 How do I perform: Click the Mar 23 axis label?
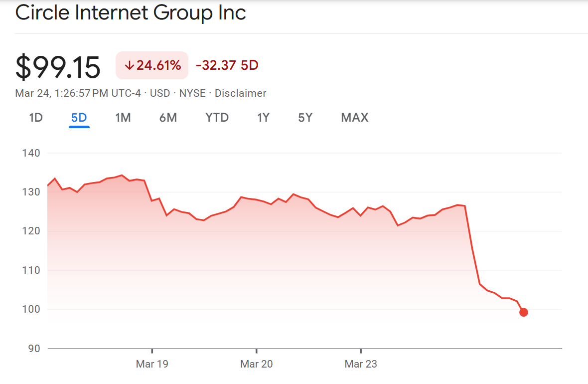click(361, 364)
